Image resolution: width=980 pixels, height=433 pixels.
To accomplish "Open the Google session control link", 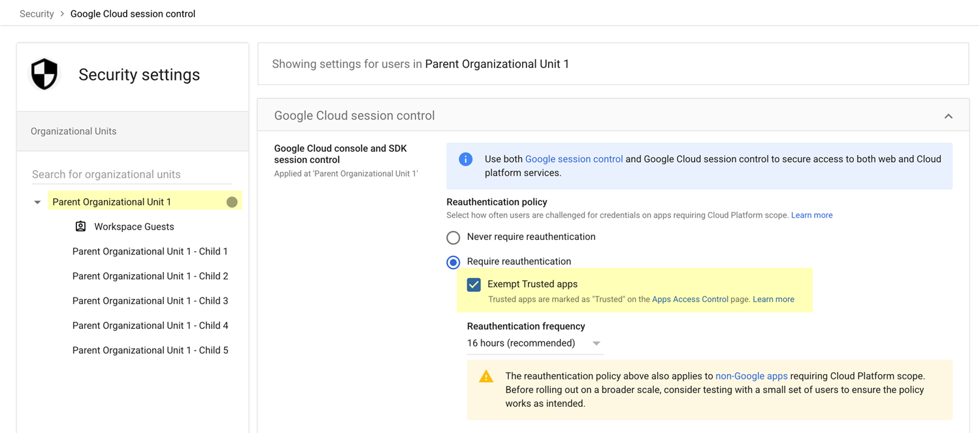I will click(x=574, y=159).
